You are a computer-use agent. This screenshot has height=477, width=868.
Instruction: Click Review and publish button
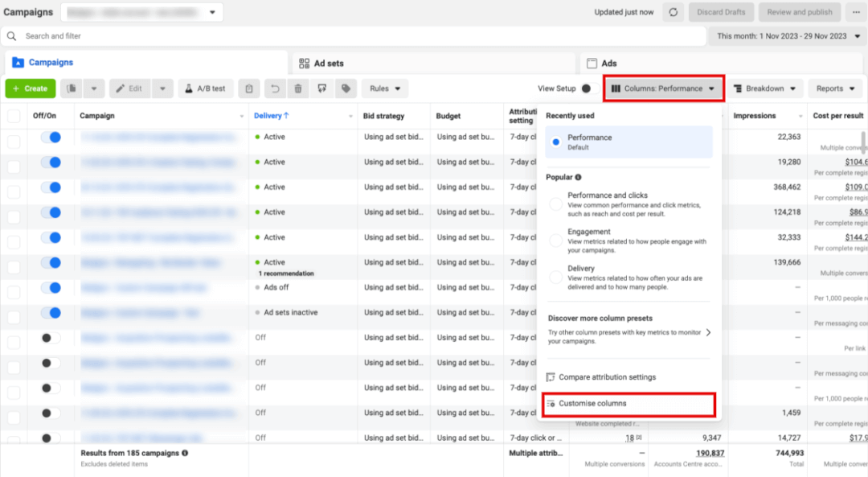800,12
